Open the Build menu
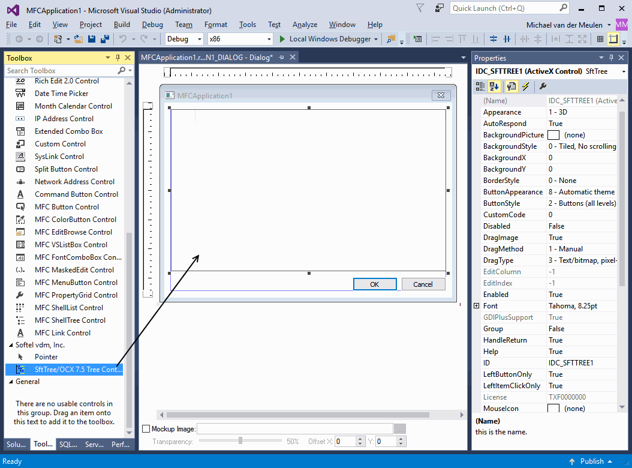The height and width of the screenshot is (468, 632). 122,25
